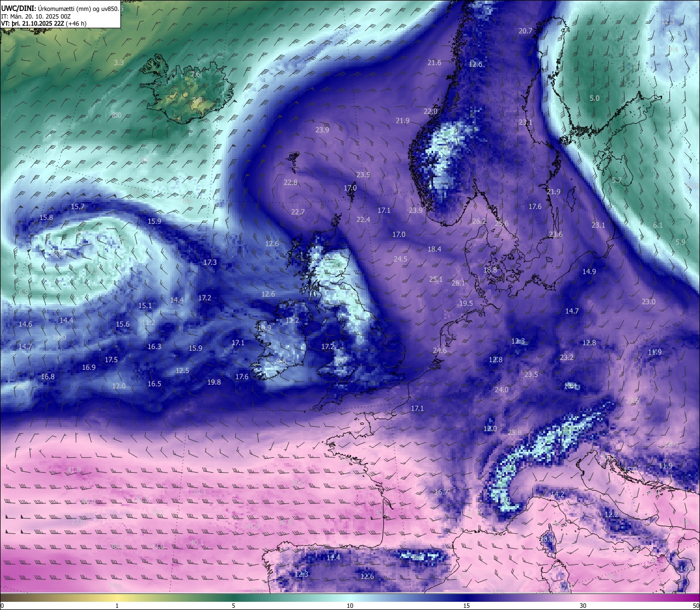Click the value 15.7 in the Atlantic

click(78, 206)
